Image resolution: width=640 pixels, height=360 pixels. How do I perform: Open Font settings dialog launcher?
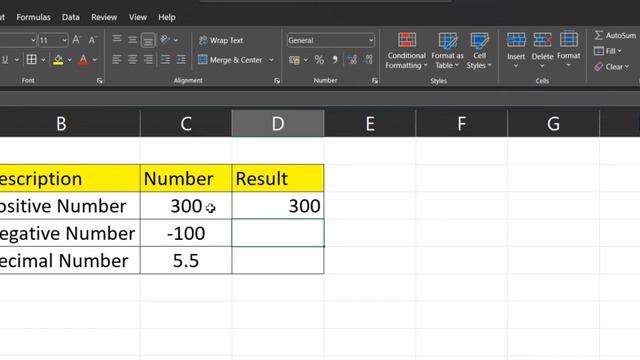coord(100,81)
